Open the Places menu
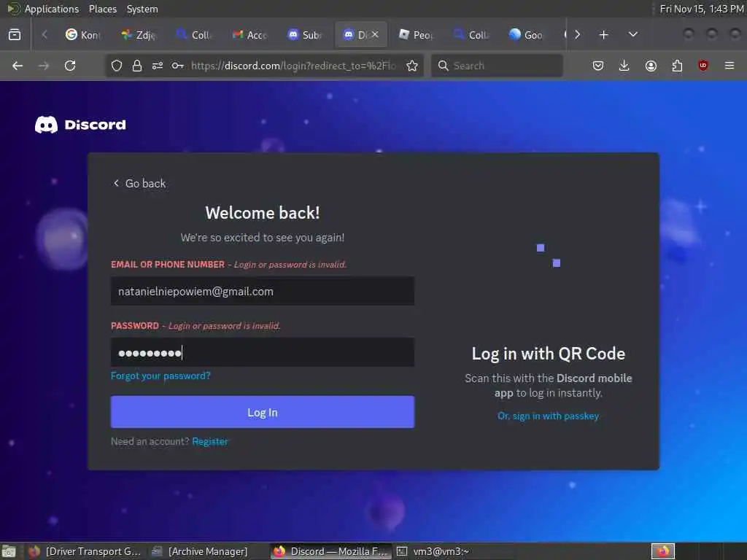 (x=103, y=9)
